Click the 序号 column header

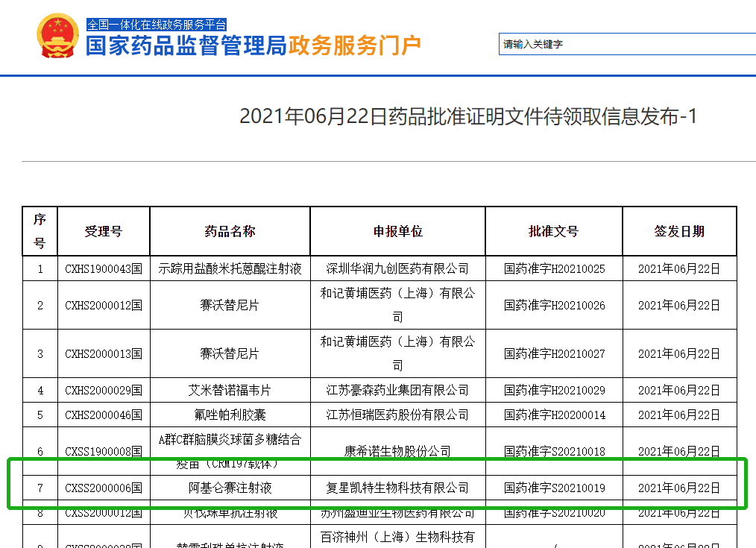40,231
